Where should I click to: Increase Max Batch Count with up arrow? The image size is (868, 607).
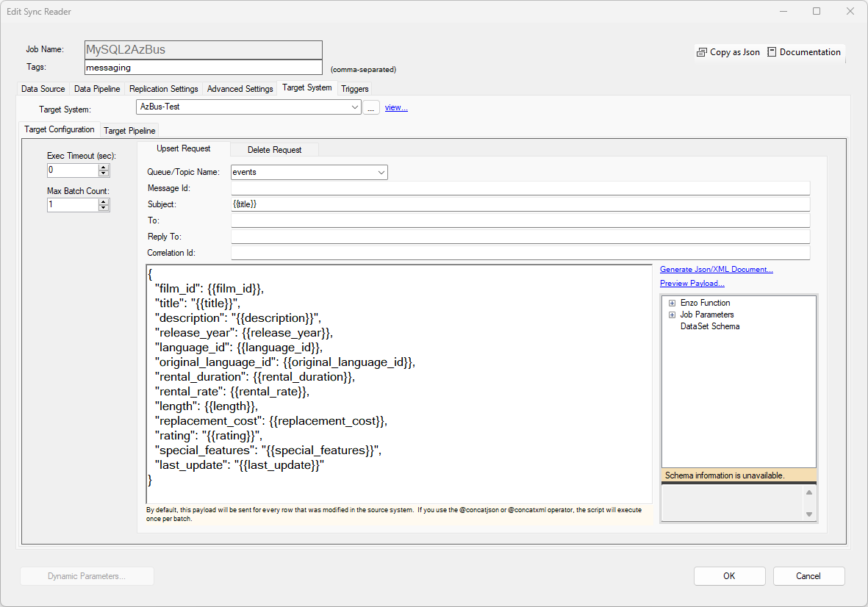[104, 201]
